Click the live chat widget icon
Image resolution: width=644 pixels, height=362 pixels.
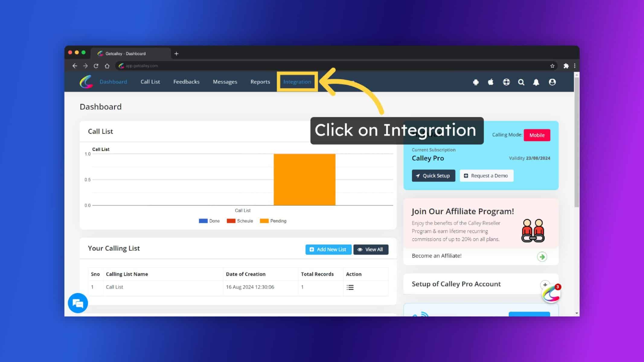78,303
